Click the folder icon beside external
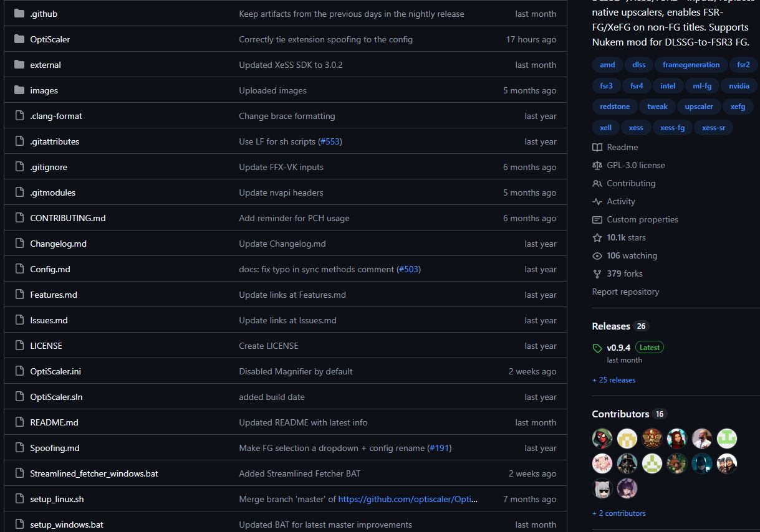This screenshot has height=532, width=760. (x=19, y=65)
